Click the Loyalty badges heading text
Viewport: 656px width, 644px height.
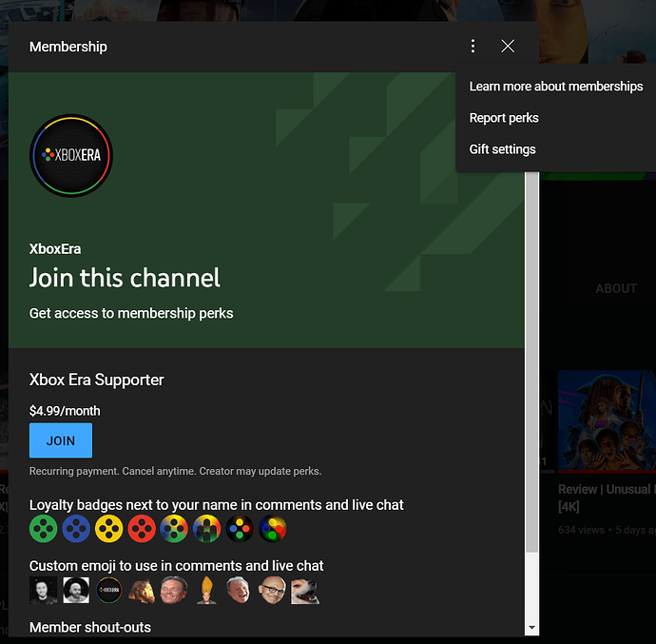217,505
